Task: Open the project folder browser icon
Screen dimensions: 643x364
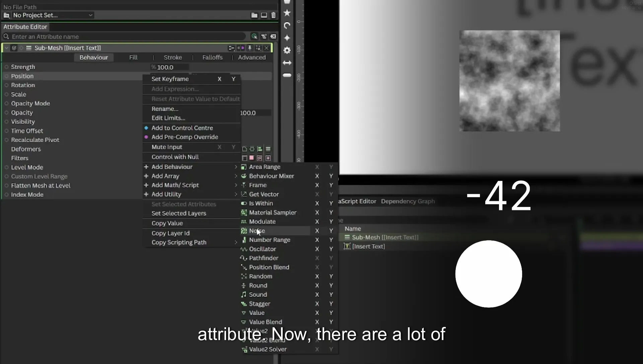Action: pyautogui.click(x=254, y=15)
